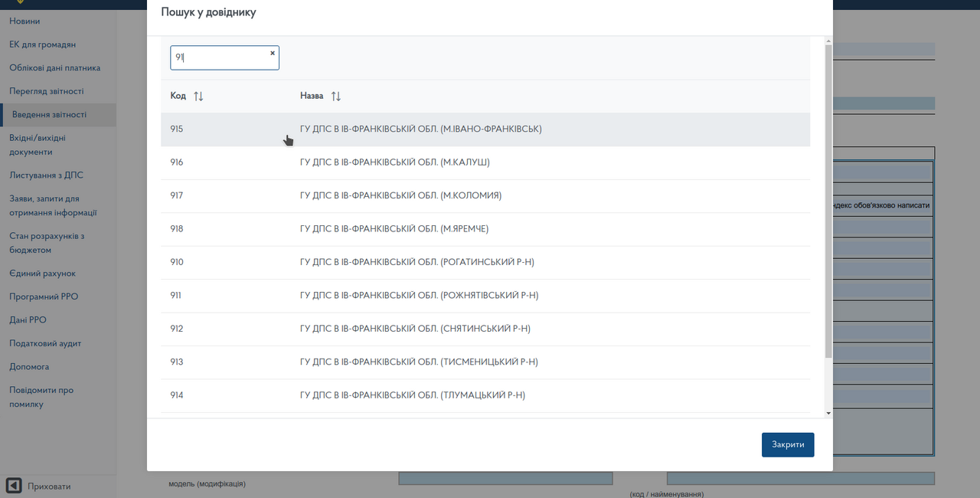Select the 918 М.Яремче entry
This screenshot has height=498, width=980.
tap(394, 229)
